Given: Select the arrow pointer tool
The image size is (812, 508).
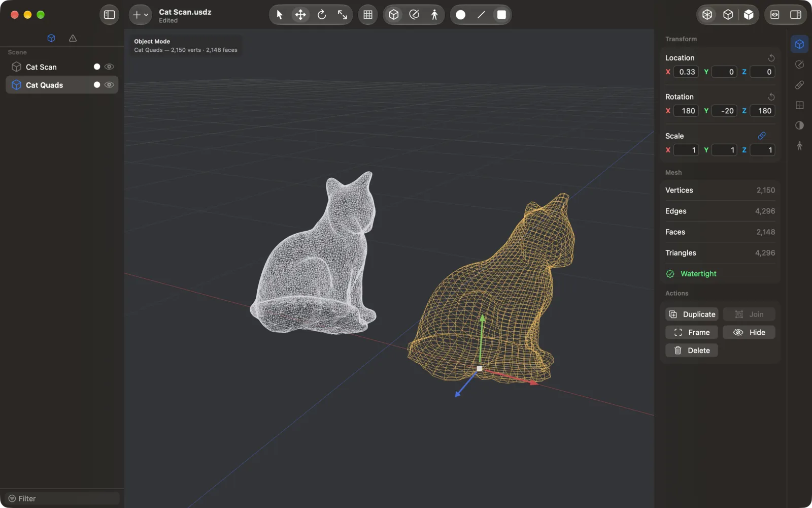Looking at the screenshot, I should pyautogui.click(x=280, y=15).
